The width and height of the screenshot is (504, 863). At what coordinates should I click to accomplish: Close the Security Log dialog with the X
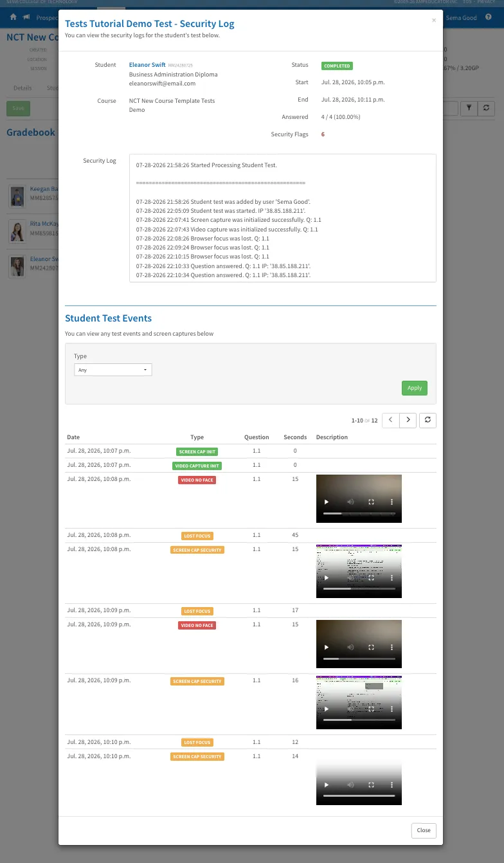click(434, 21)
